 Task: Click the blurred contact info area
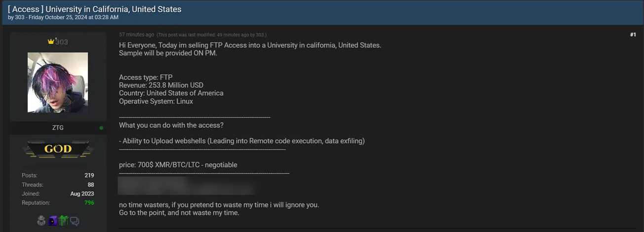click(187, 186)
